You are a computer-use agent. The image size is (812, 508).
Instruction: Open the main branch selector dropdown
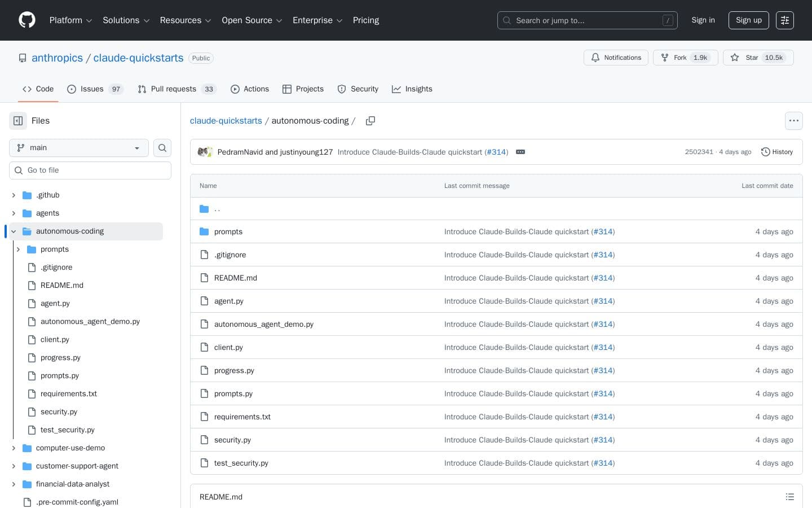(x=78, y=147)
